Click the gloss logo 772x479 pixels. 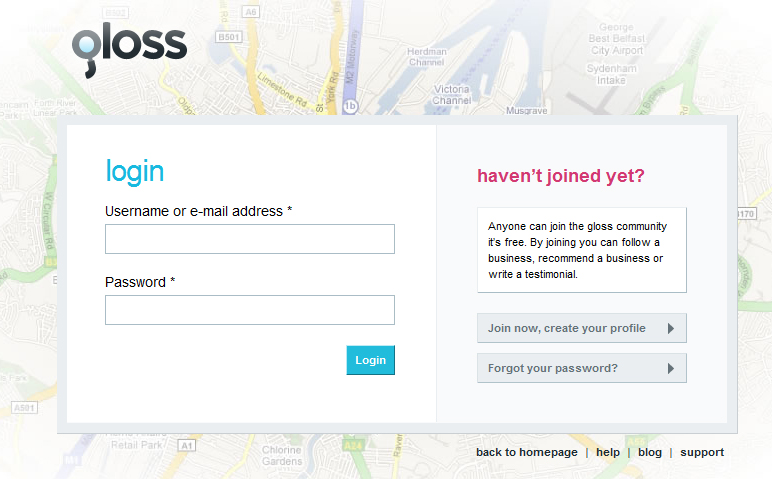[129, 50]
